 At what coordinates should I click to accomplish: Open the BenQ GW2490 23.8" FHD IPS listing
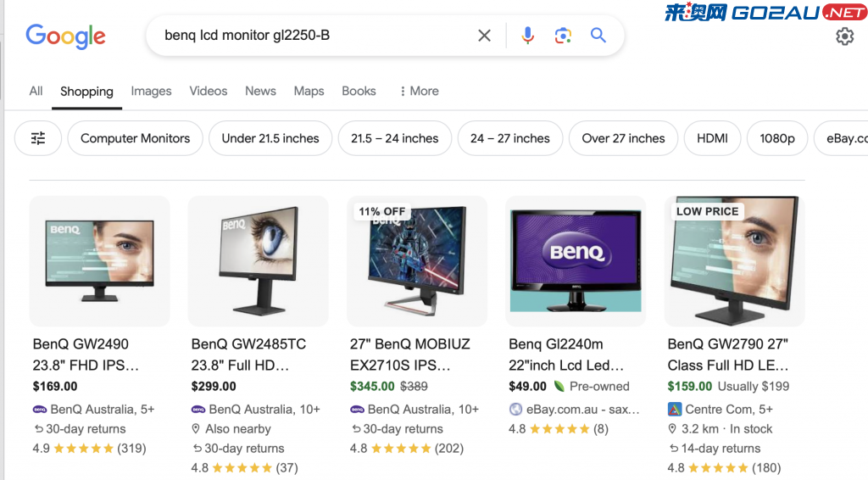[x=86, y=354]
